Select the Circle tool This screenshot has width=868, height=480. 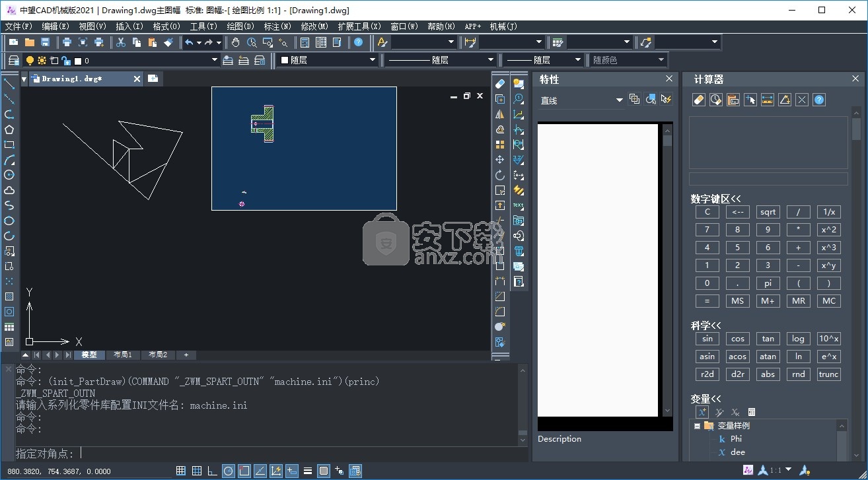point(9,175)
